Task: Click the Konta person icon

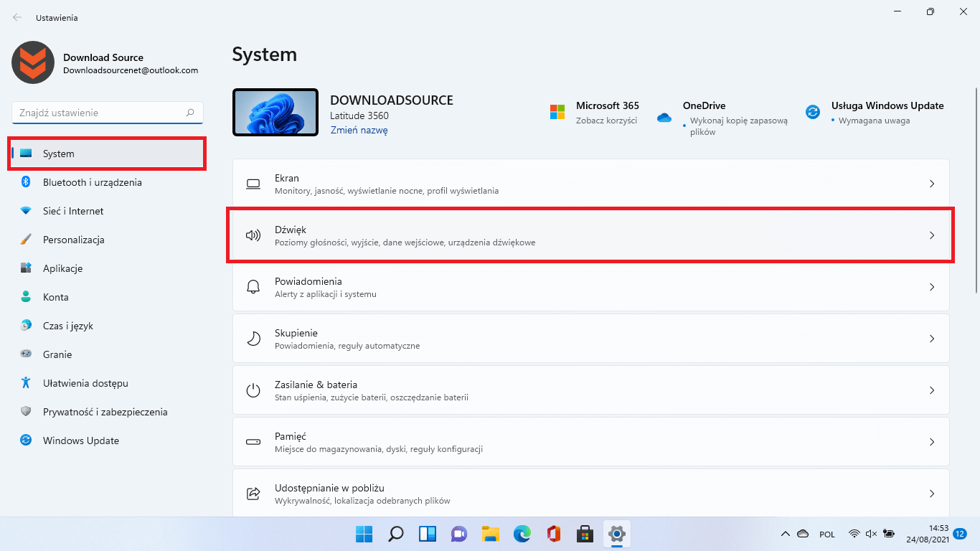Action: (x=26, y=297)
